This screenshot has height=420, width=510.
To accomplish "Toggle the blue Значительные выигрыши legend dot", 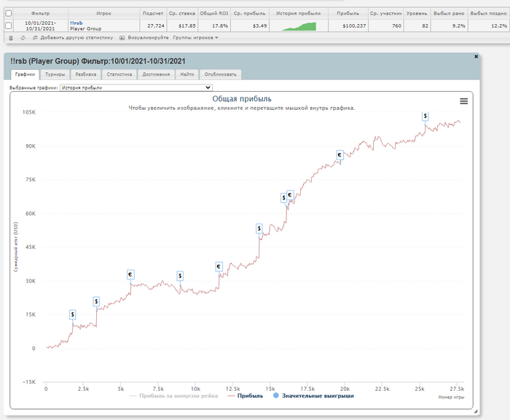I will coord(276,396).
